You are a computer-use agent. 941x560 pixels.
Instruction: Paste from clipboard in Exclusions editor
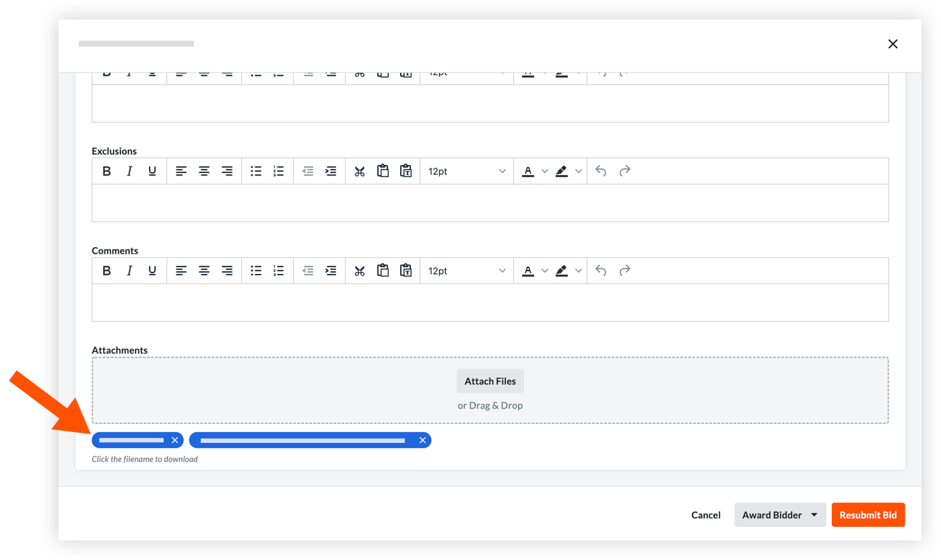pos(383,171)
